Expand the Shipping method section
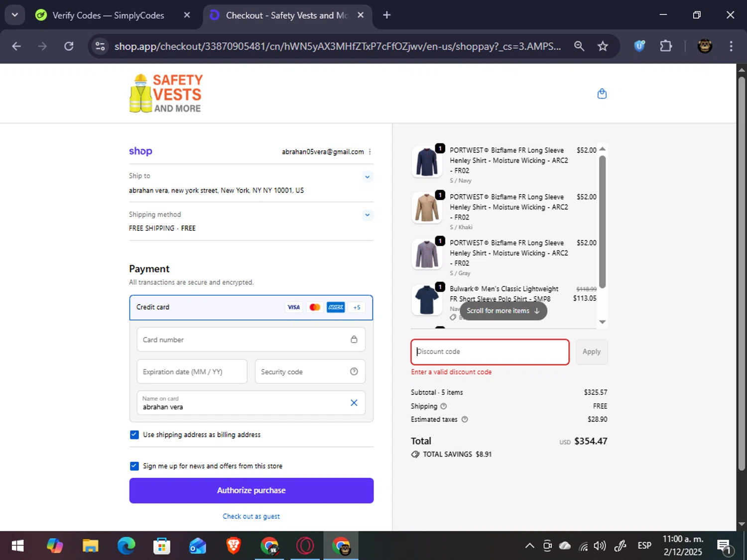The height and width of the screenshot is (560, 747). click(367, 215)
